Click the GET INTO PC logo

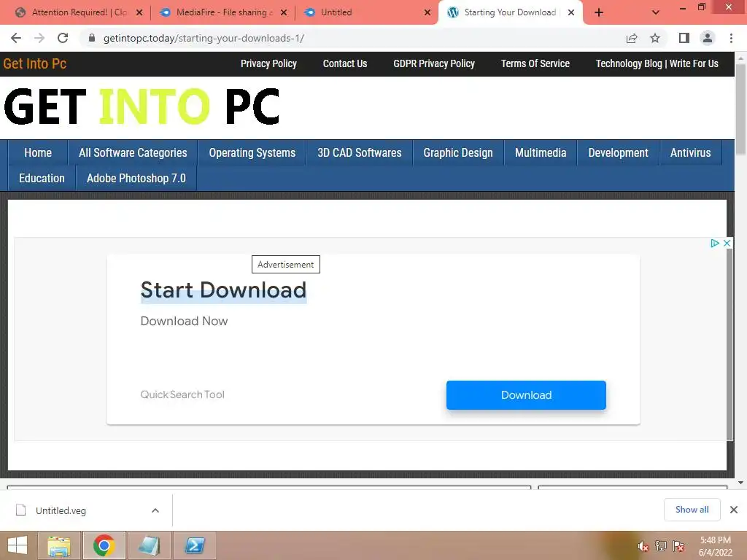[142, 106]
